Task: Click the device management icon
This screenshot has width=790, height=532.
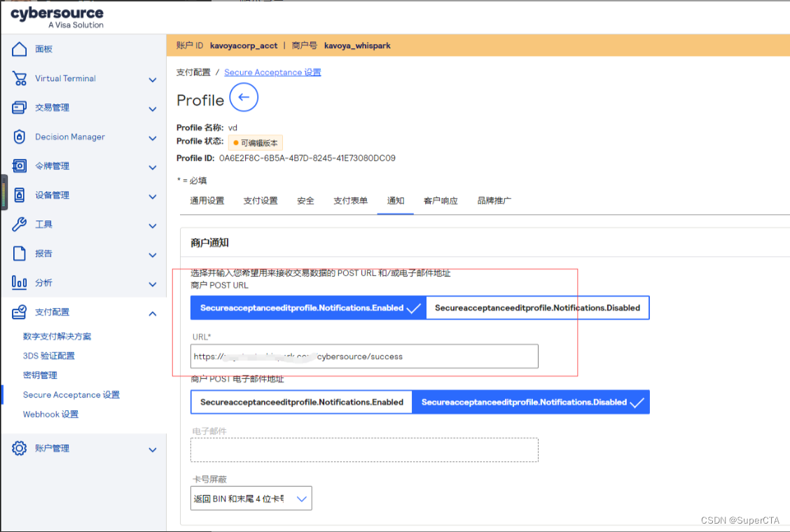Action: [x=19, y=195]
